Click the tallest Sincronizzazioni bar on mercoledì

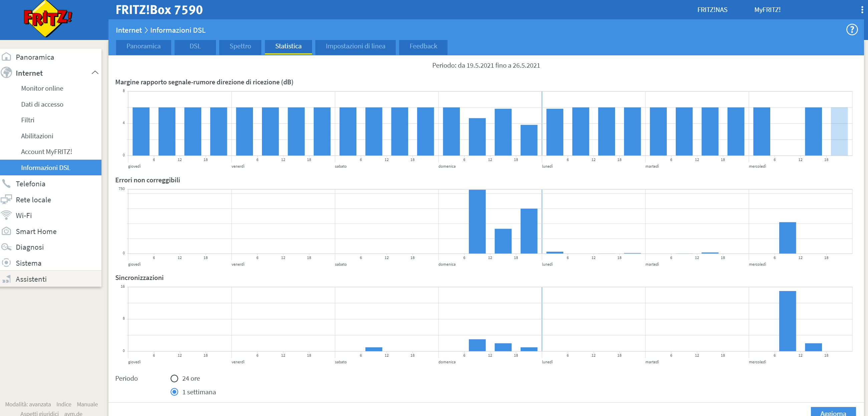point(787,321)
